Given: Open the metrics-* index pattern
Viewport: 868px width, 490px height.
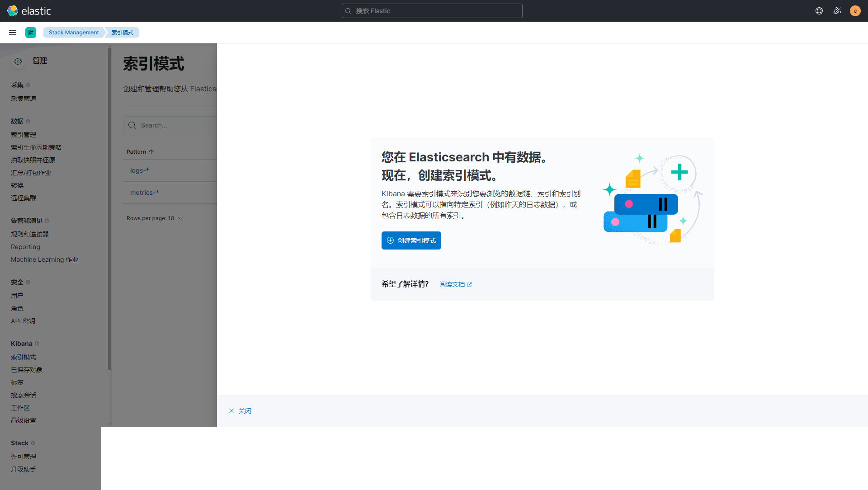Looking at the screenshot, I should click(x=145, y=193).
